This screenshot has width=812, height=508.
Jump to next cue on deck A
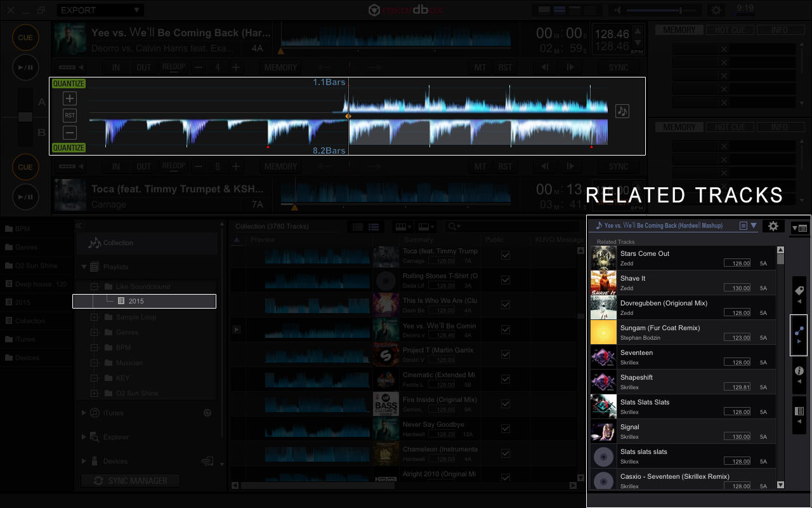pos(570,67)
